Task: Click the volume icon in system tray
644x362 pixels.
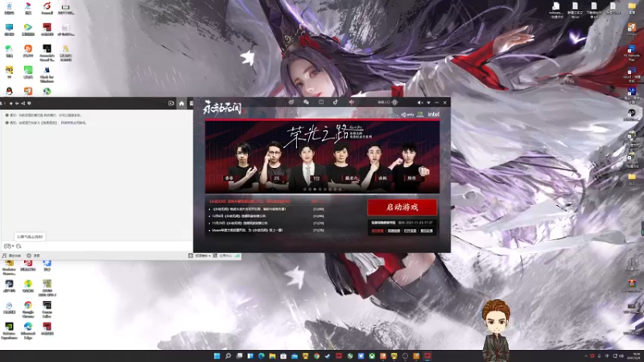Action: pos(621,356)
